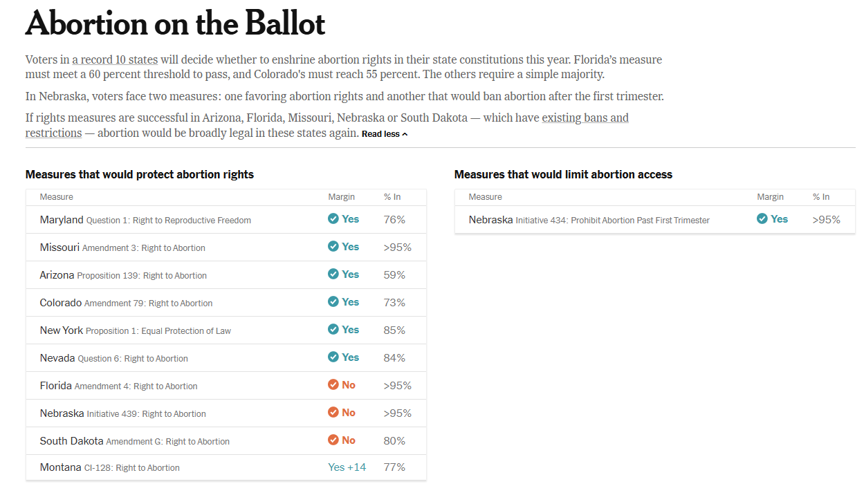Click the Yes +14 margin for Montana
This screenshot has height=504, width=864.
[347, 467]
